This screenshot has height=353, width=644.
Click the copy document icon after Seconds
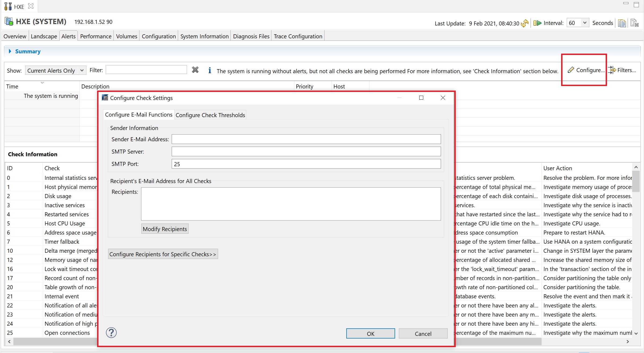click(x=622, y=23)
